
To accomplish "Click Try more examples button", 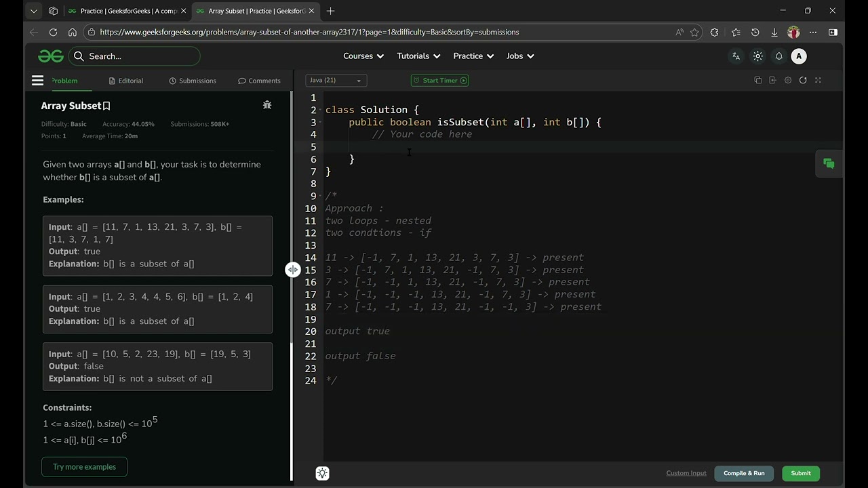I will [85, 467].
